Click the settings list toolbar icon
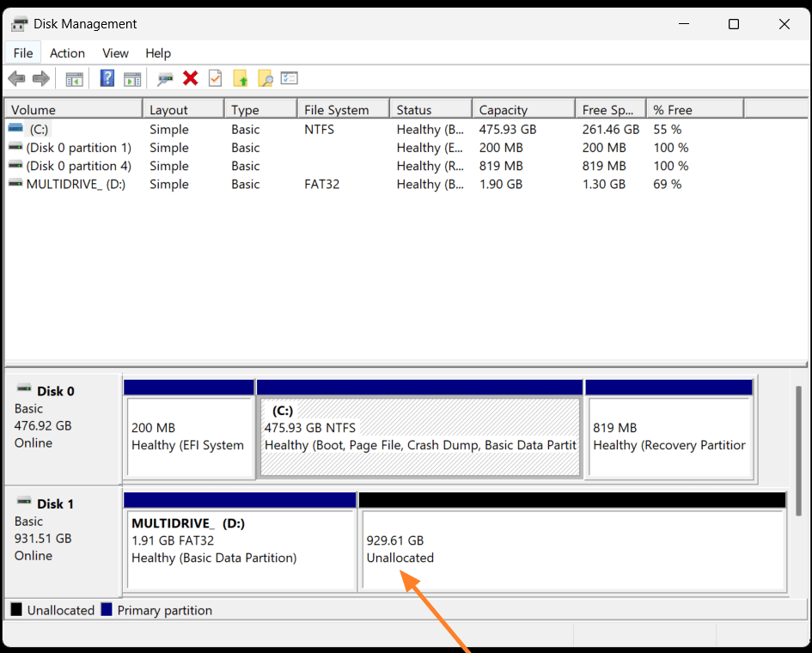The height and width of the screenshot is (653, 812). tap(289, 78)
